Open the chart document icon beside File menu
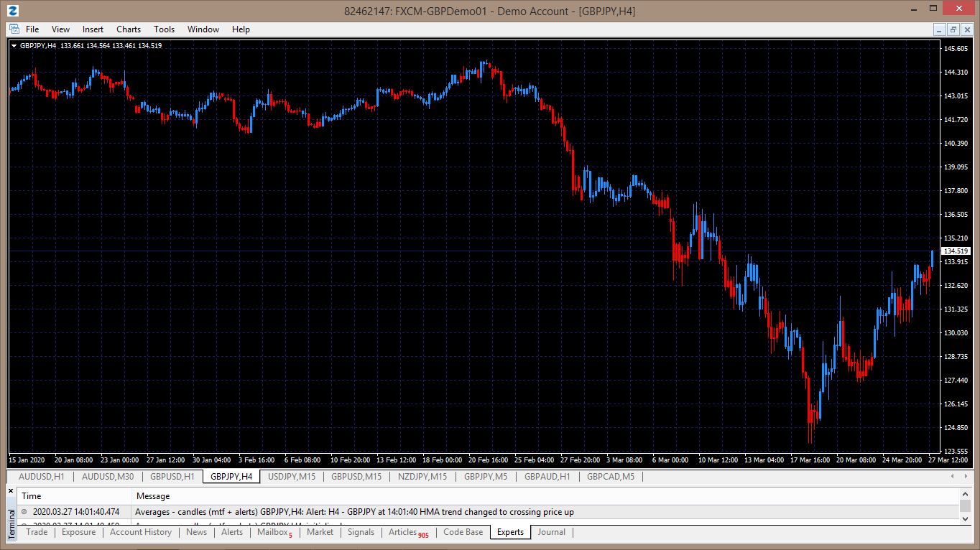980x550 pixels. (x=14, y=29)
